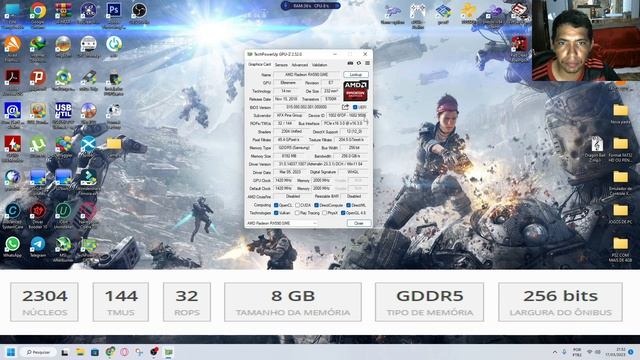Open File Explorer from the taskbar

tap(80, 352)
